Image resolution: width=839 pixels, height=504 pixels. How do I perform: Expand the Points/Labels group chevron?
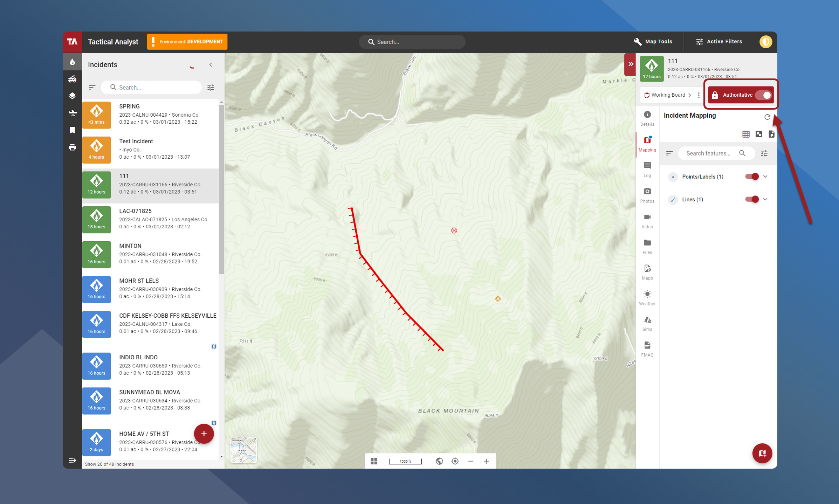[765, 177]
